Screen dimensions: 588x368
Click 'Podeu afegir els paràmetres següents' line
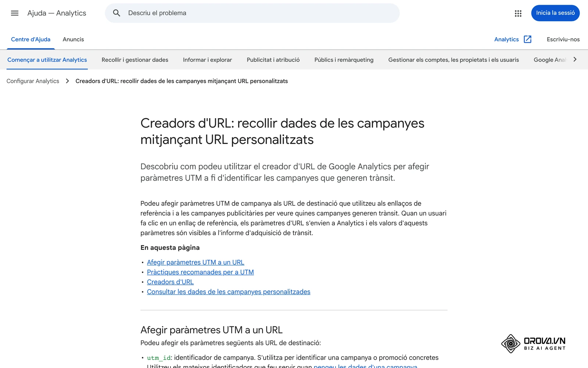230,343
